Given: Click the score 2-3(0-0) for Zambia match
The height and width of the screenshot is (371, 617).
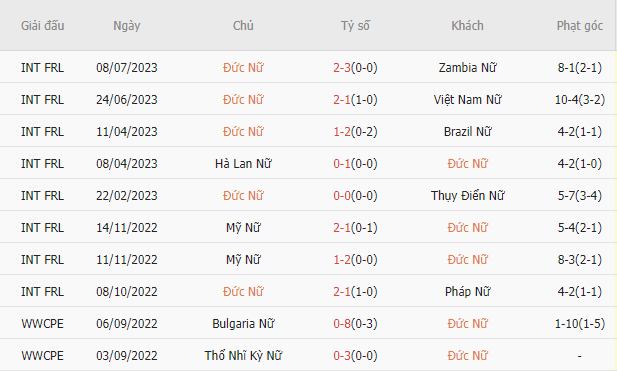Looking at the screenshot, I should point(355,68).
